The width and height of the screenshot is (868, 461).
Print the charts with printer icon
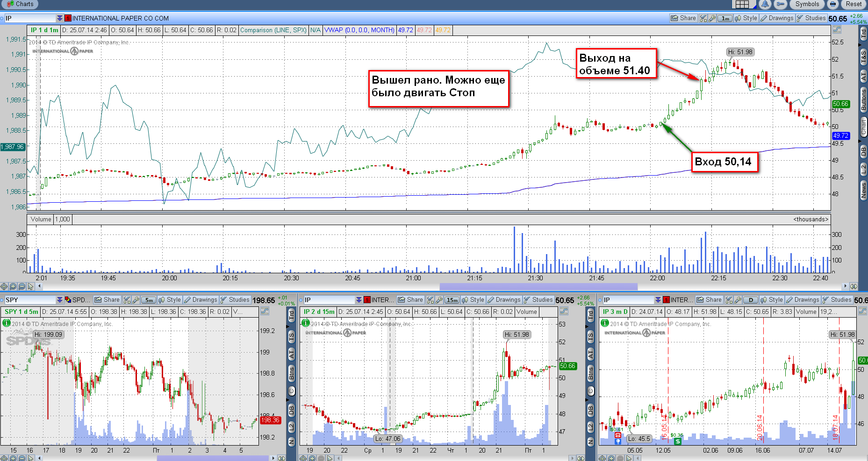click(x=832, y=4)
